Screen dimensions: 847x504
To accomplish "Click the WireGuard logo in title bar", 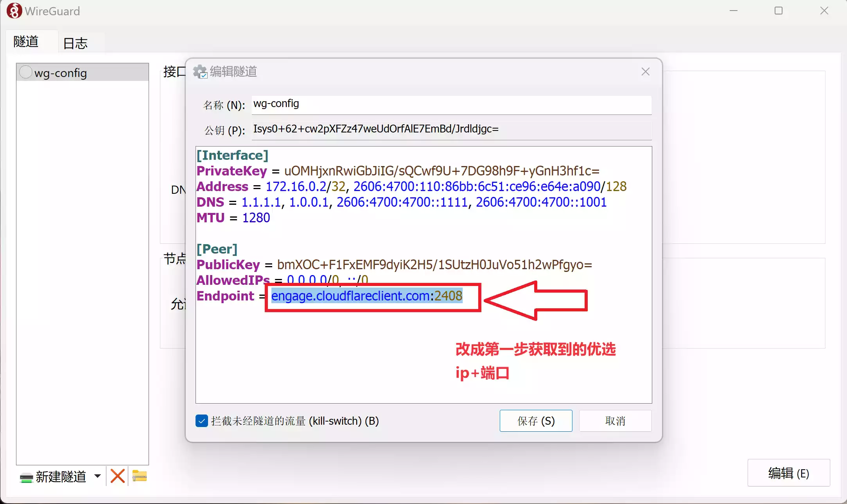I will pyautogui.click(x=14, y=11).
